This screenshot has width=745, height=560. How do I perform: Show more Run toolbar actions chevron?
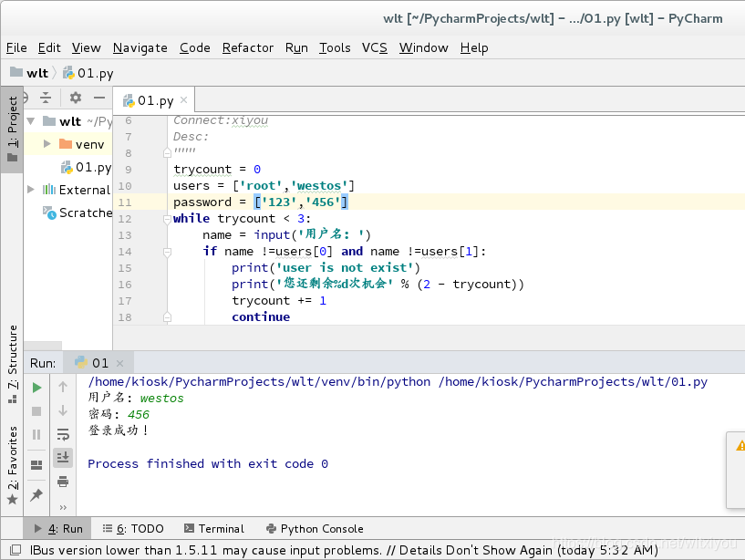63,507
